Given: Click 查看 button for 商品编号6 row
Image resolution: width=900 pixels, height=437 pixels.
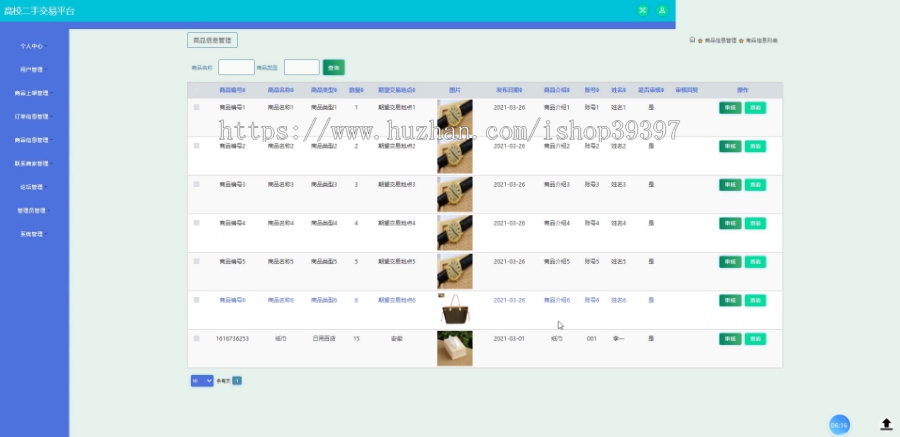Looking at the screenshot, I should coord(755,300).
